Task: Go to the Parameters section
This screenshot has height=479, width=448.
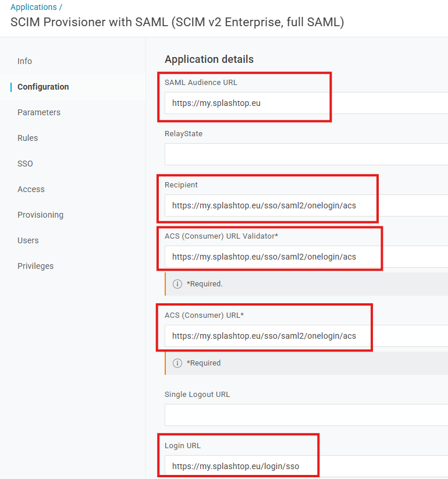Action: click(39, 112)
